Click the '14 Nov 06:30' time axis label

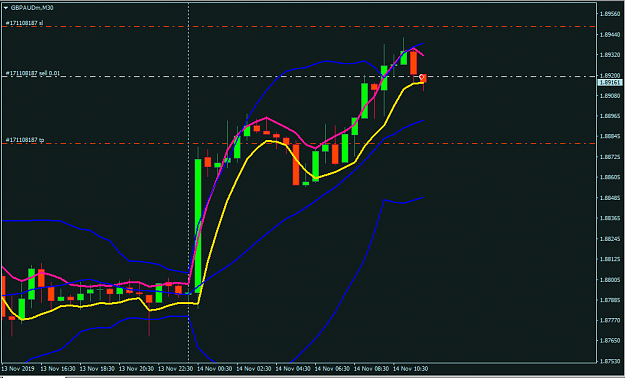[x=331, y=369]
